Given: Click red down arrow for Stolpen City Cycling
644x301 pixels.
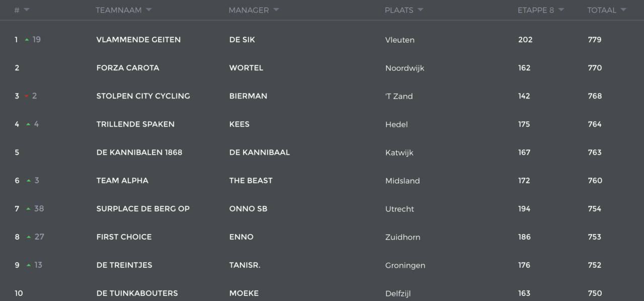Looking at the screenshot, I should [27, 96].
